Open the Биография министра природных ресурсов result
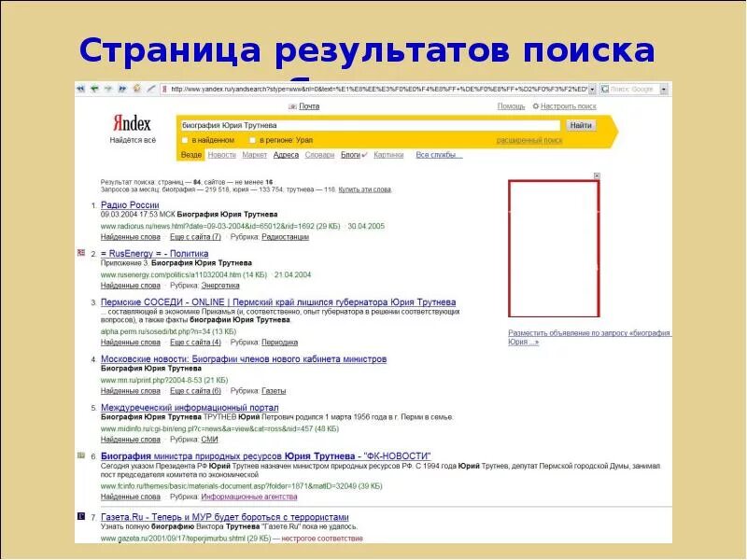The height and width of the screenshot is (560, 747). coord(266,456)
